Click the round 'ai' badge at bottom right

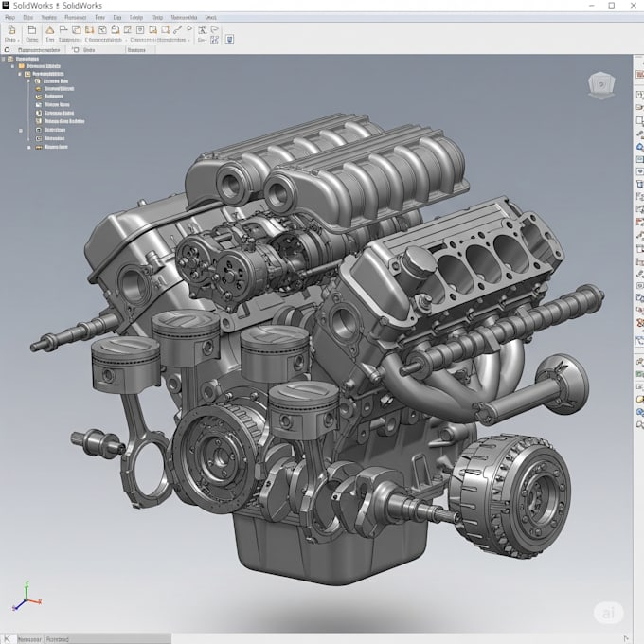coord(609,613)
